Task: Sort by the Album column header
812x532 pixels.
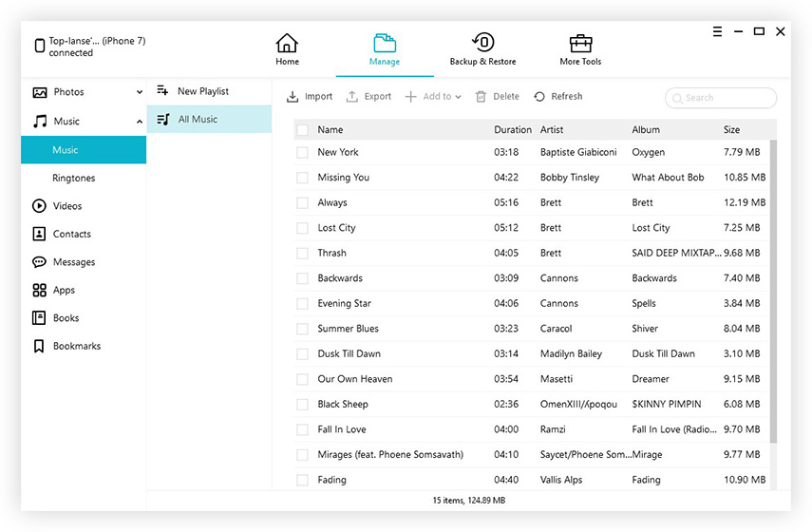Action: (x=645, y=129)
